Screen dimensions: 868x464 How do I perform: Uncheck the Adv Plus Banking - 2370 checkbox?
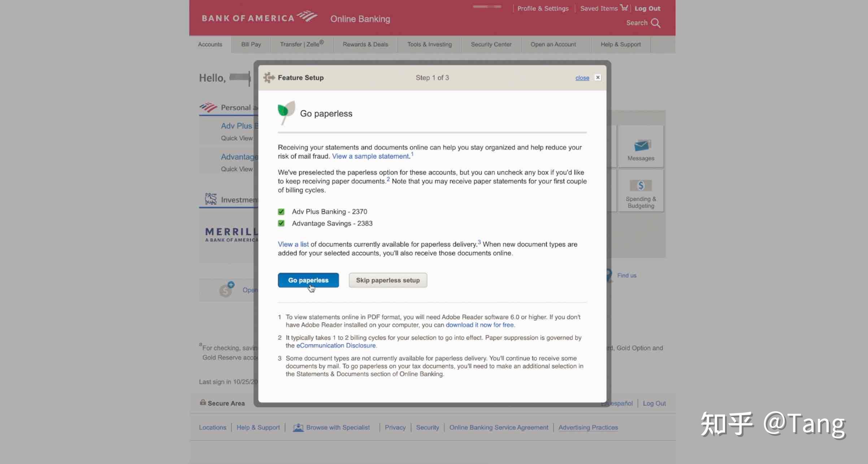point(281,212)
